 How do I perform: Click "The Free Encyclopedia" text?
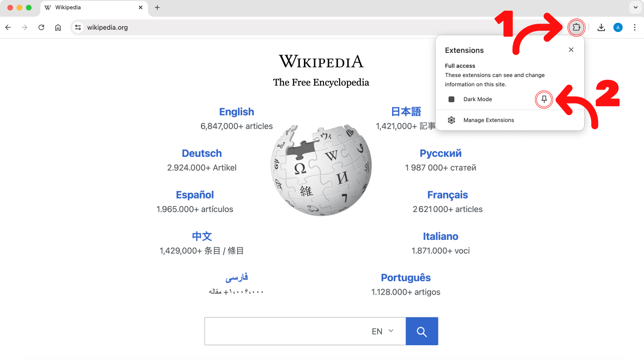(x=321, y=83)
